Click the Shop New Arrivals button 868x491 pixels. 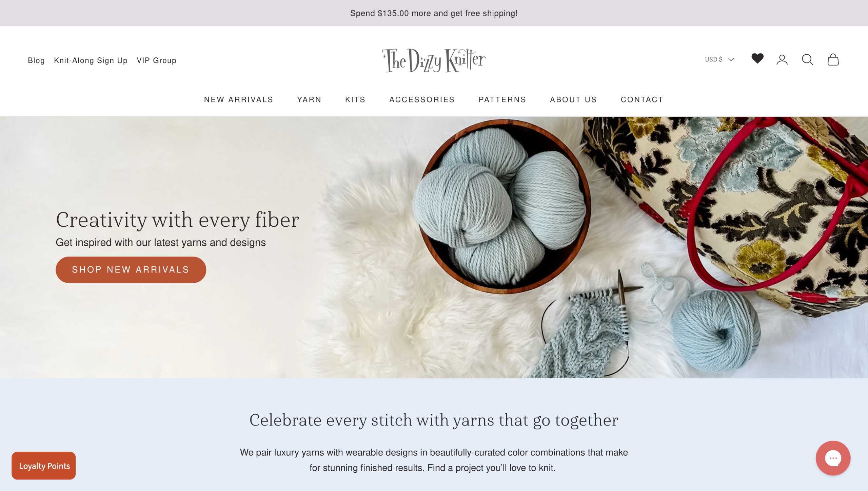click(x=131, y=270)
